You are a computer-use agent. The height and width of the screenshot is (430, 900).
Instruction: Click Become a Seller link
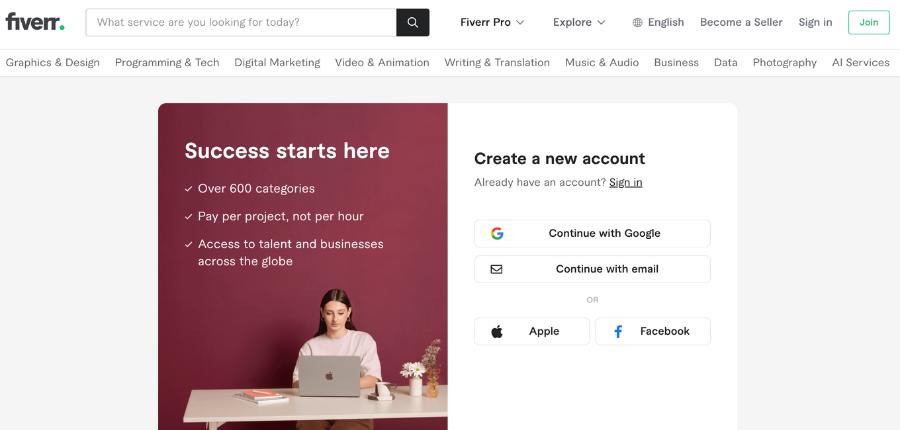(x=741, y=22)
